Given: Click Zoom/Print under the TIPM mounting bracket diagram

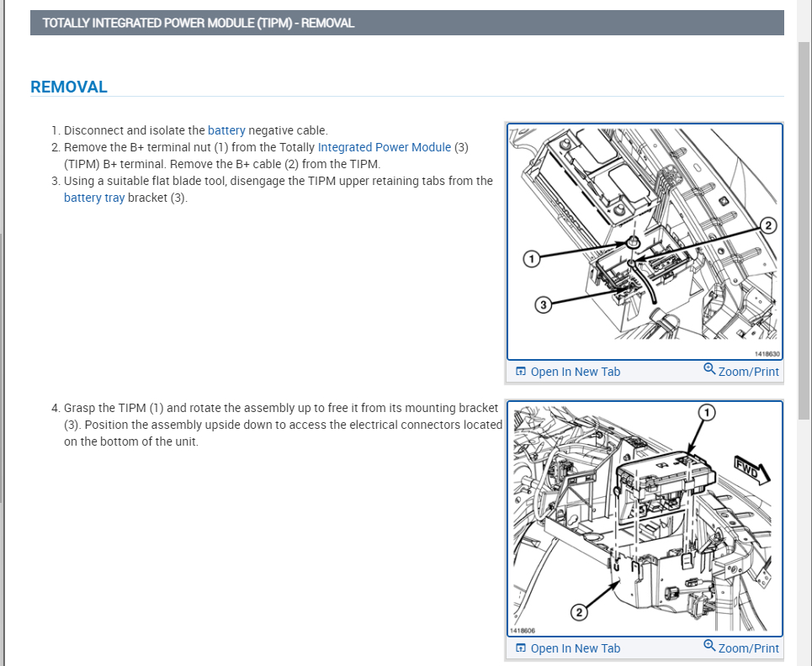Looking at the screenshot, I should click(741, 647).
